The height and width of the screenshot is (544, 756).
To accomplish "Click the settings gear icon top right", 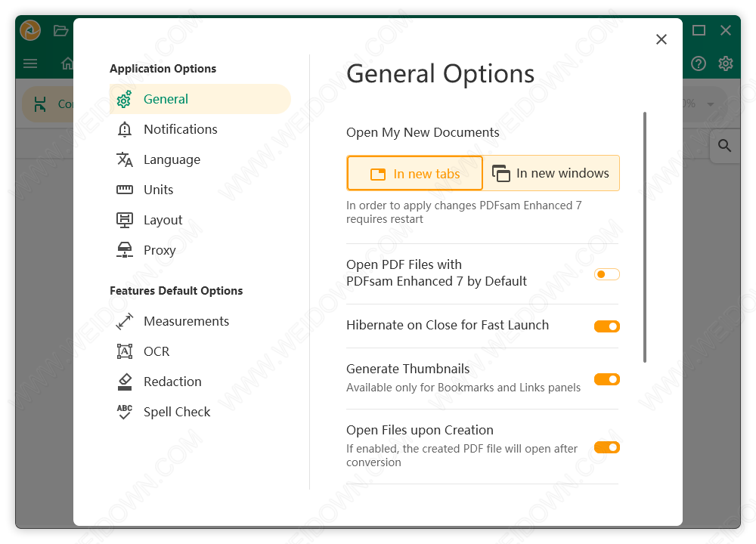I will coord(726,63).
